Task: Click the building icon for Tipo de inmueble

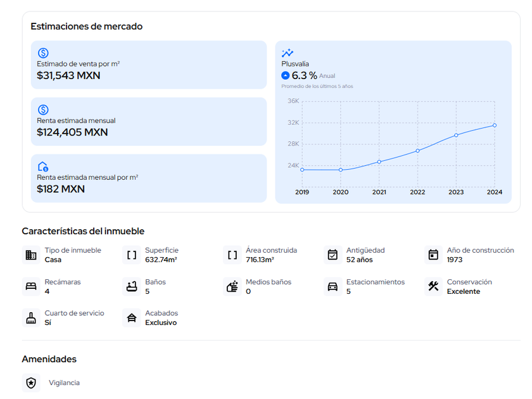Action: [x=31, y=255]
